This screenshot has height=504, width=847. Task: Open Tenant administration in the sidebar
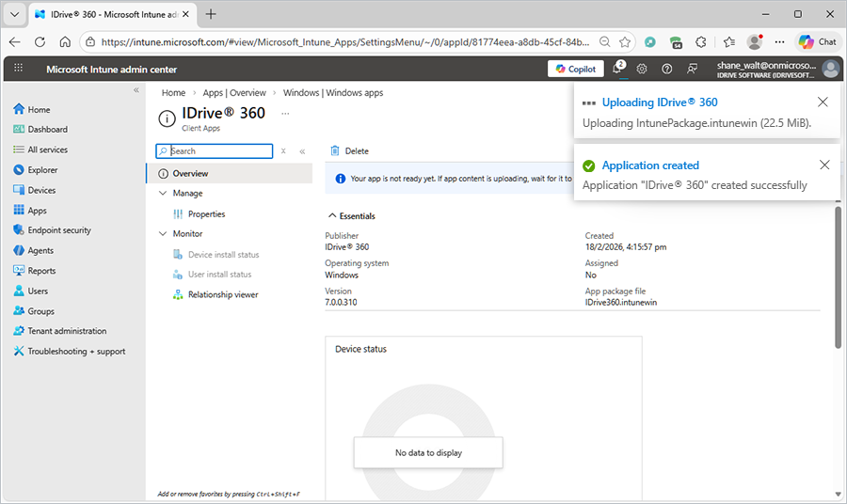(x=59, y=331)
